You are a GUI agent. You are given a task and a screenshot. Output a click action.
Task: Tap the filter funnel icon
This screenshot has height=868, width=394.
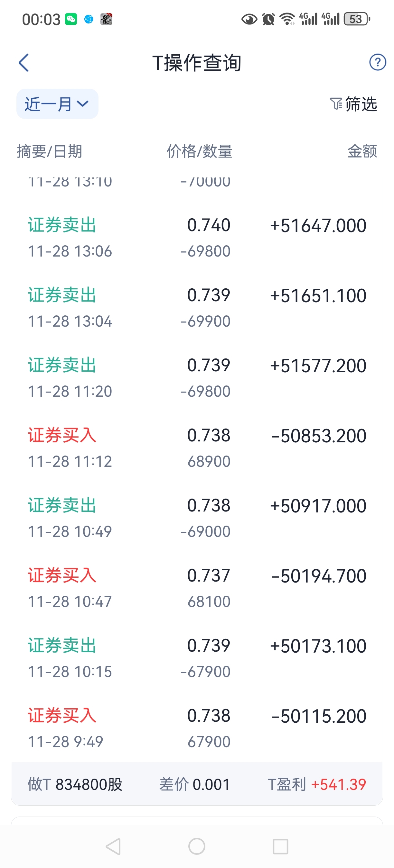[336, 104]
